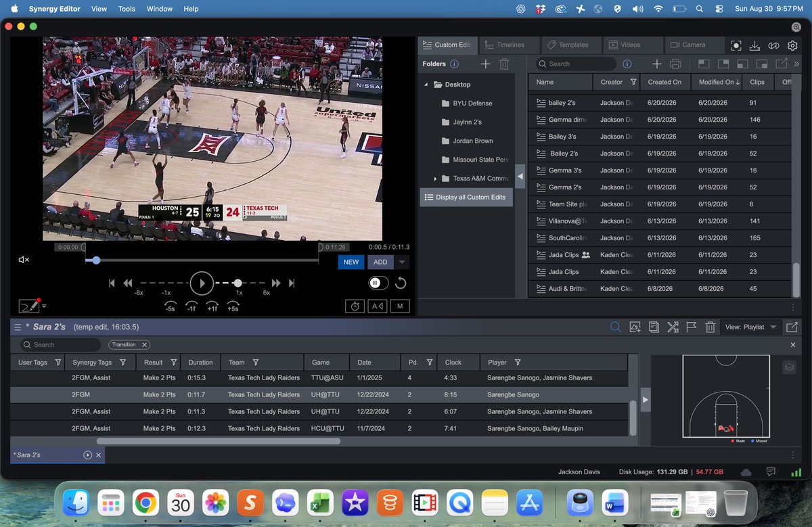Create a new custom edit with plus
Viewport: 812px width, 527px height.
[656, 64]
